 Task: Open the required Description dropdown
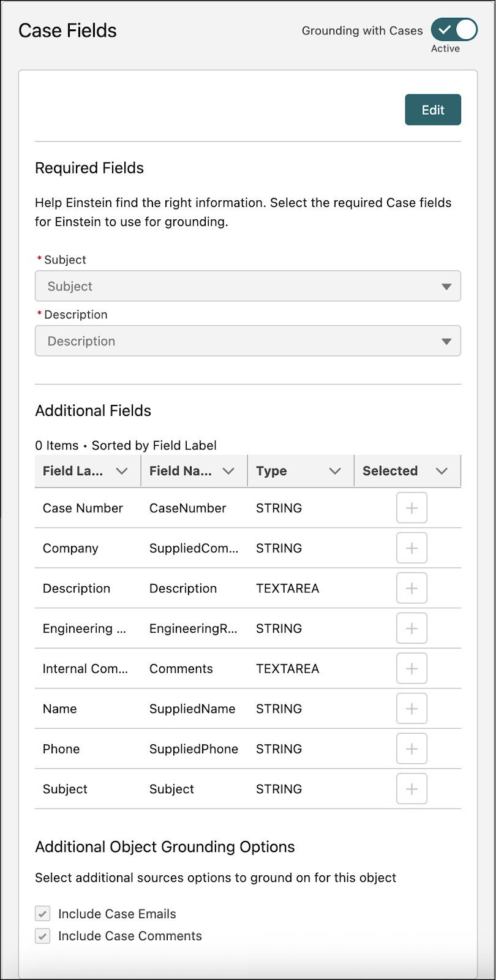point(247,341)
